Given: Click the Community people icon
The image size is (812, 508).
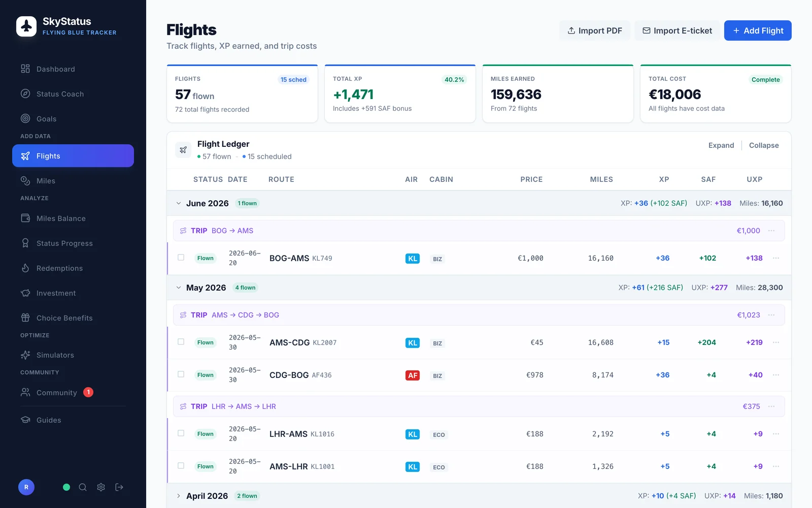Looking at the screenshot, I should (x=25, y=392).
